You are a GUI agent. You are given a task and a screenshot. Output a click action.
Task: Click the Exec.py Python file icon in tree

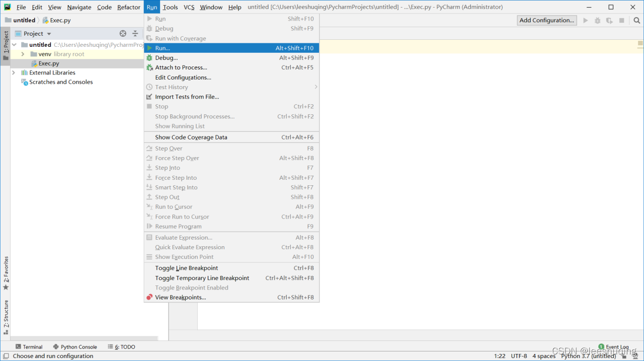point(34,63)
